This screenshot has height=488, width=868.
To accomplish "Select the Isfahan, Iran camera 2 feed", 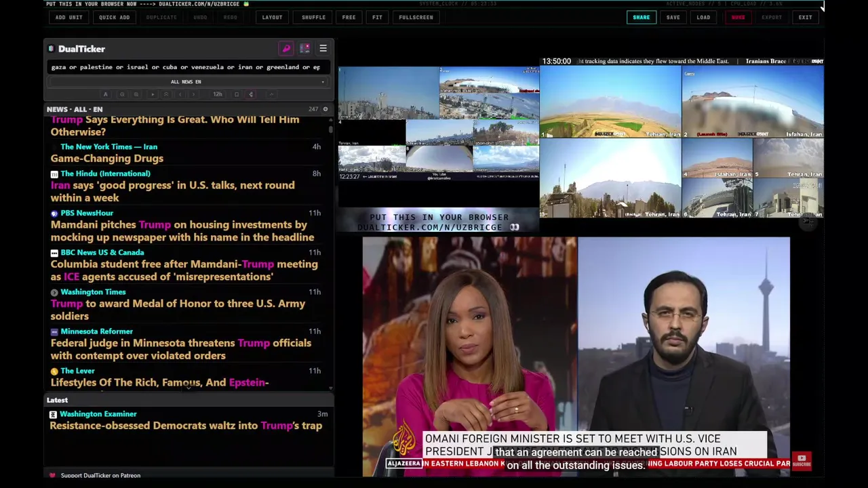I will click(753, 102).
